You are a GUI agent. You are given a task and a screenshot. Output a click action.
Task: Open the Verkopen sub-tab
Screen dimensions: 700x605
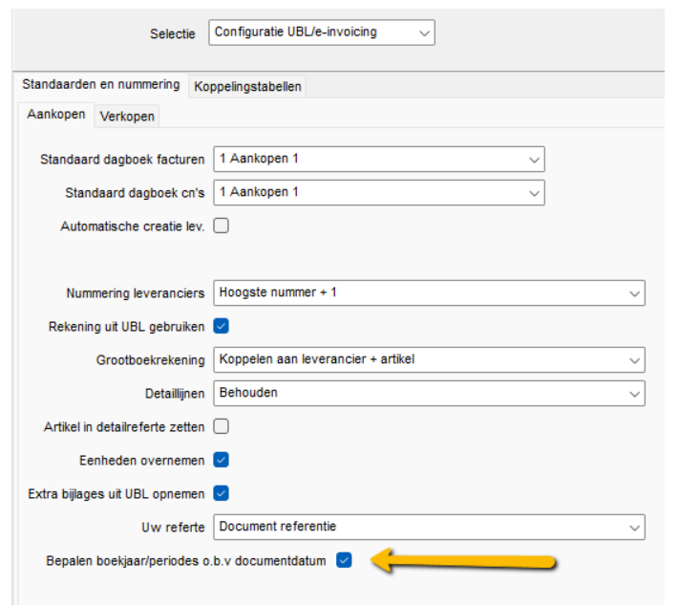coord(127,117)
